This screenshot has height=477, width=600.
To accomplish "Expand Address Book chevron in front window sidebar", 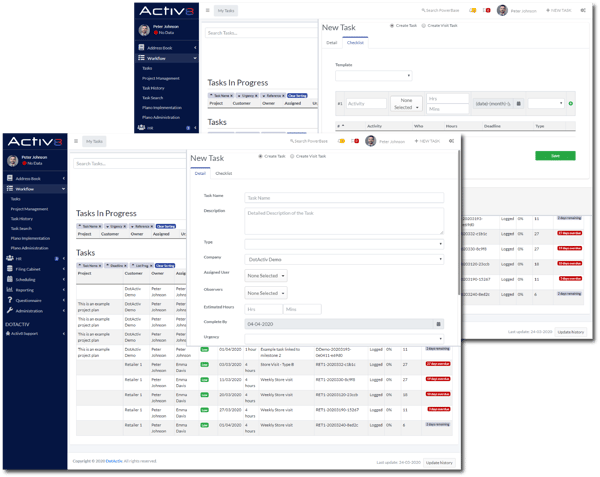I will click(x=64, y=178).
